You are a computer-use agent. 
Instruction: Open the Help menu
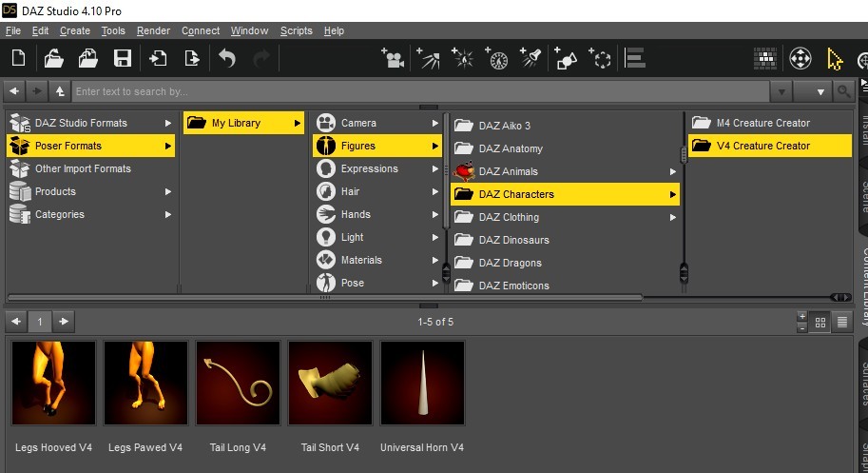click(334, 31)
